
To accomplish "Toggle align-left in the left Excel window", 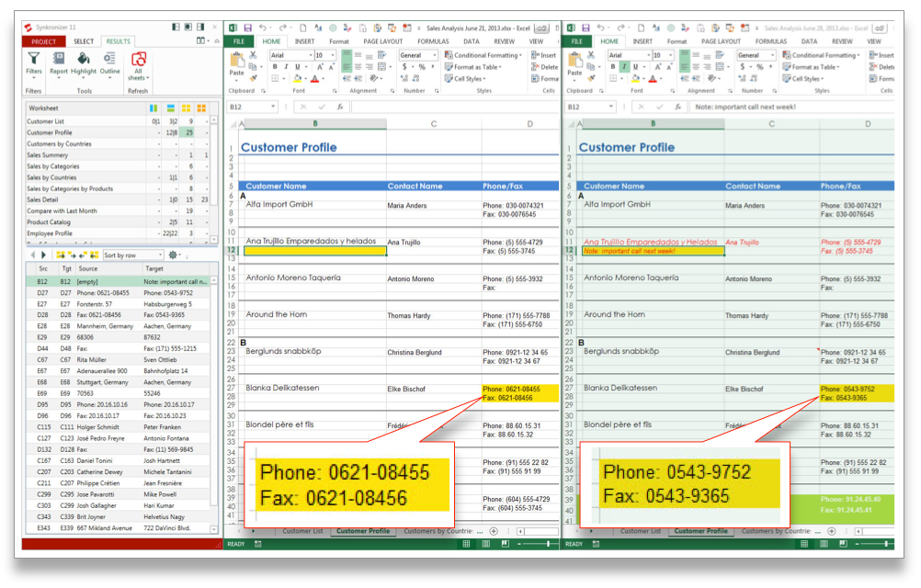I will [347, 67].
